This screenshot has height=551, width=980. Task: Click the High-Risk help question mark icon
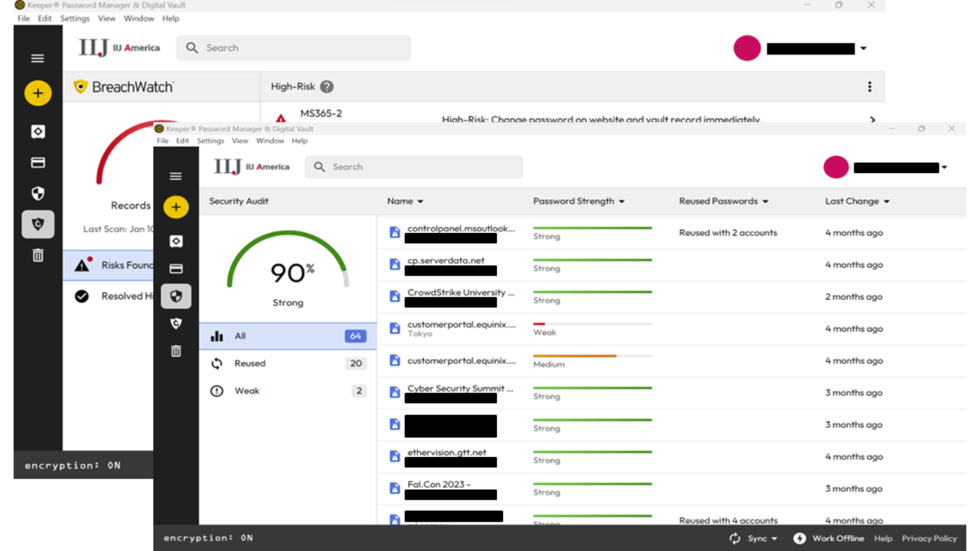coord(327,87)
